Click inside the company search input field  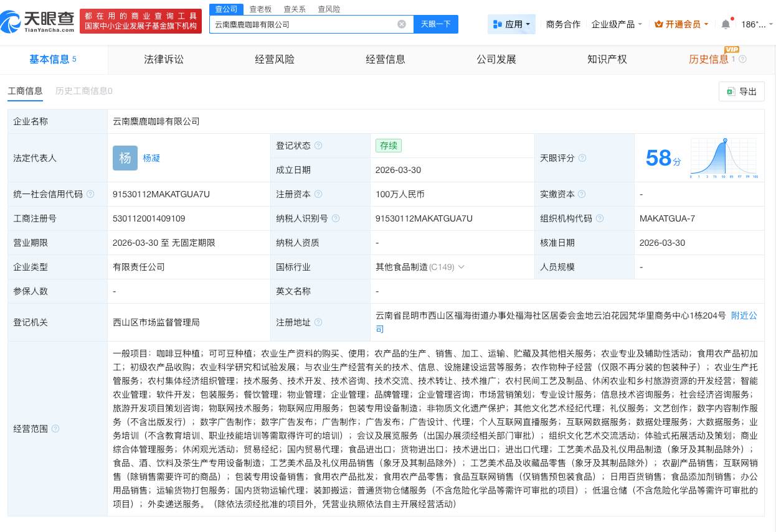(x=305, y=24)
